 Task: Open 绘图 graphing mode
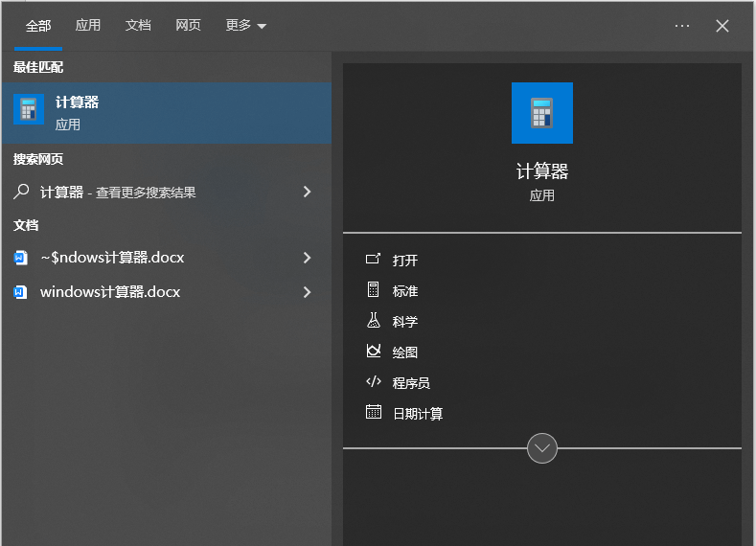coord(404,353)
